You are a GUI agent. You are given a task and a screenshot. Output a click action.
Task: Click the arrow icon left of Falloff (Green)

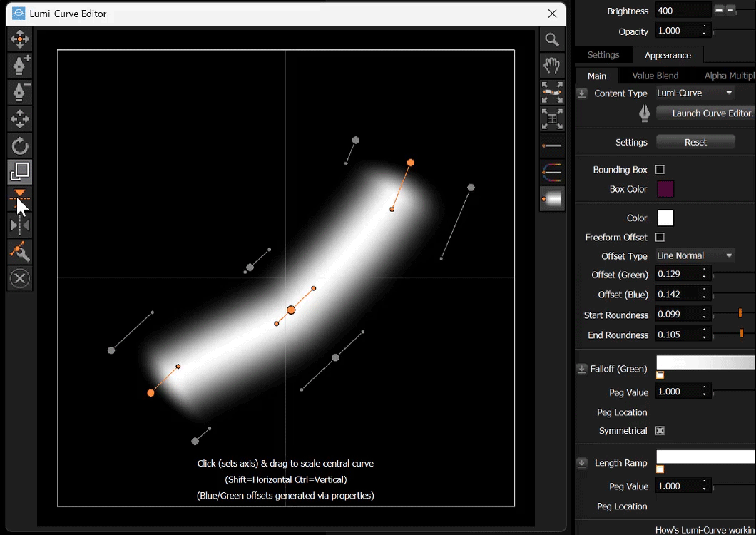(582, 369)
